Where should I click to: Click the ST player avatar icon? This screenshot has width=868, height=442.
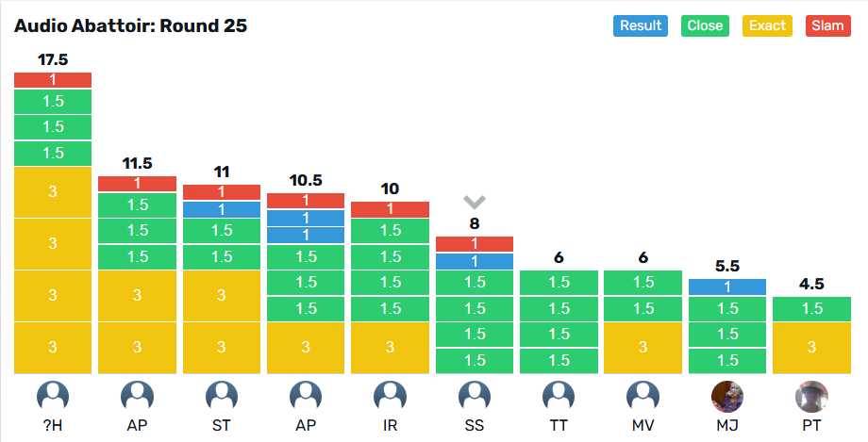click(x=222, y=397)
